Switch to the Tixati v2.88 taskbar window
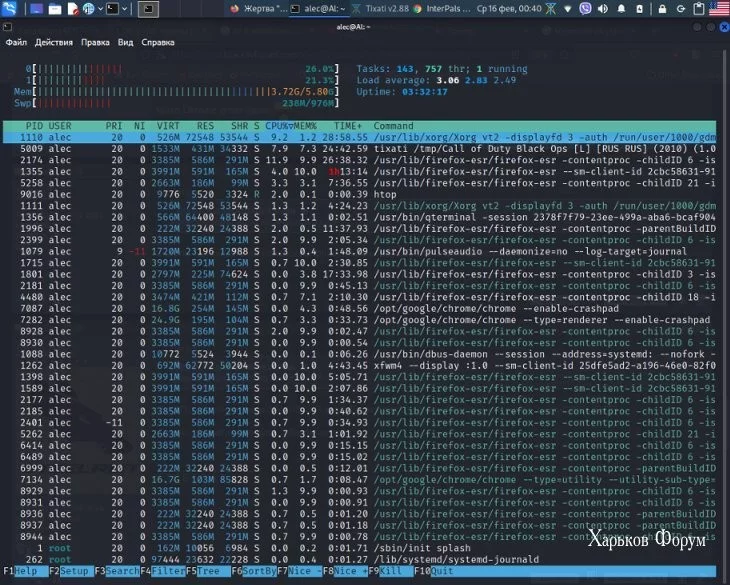The width and height of the screenshot is (730, 585). click(380, 8)
